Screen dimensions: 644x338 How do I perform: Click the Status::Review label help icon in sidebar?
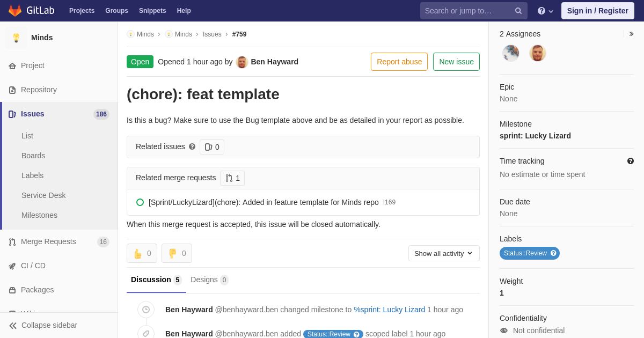tap(553, 253)
